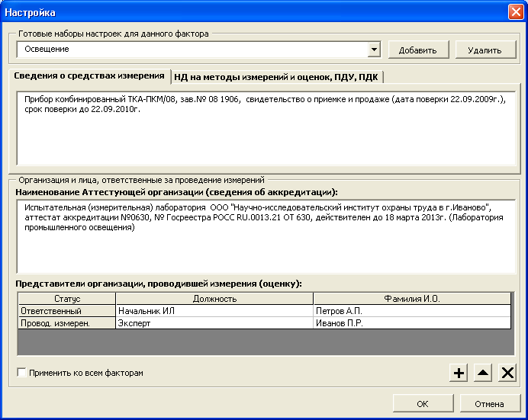This screenshot has height=420, width=528.
Task: Click the Эксперт cell
Action: 214,323
